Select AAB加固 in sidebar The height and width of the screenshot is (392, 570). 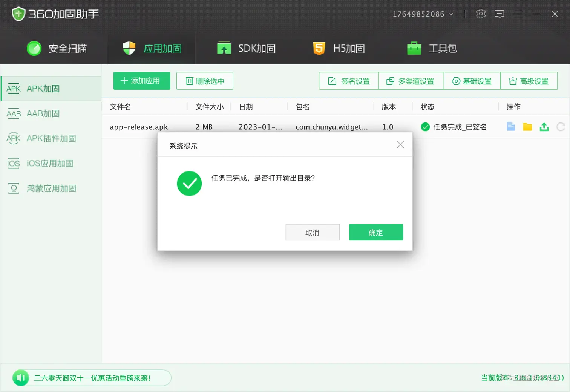point(51,113)
